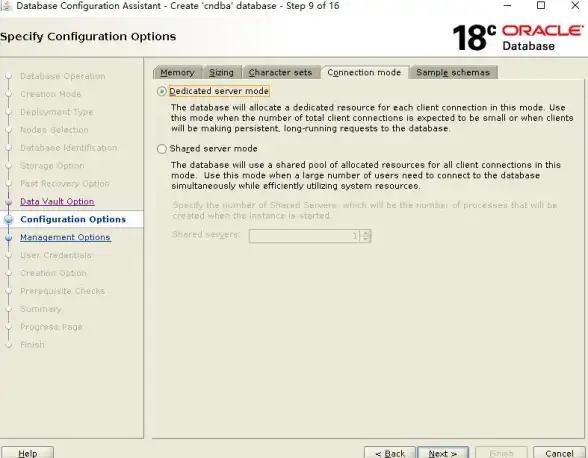Image resolution: width=588 pixels, height=458 pixels.
Task: Cancel the database creation wizard
Action: [559, 453]
